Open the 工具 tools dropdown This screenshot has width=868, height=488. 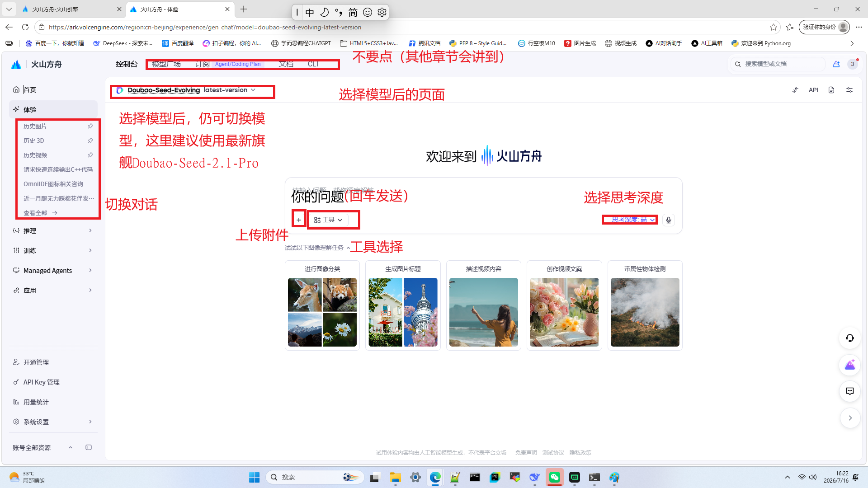pos(329,220)
